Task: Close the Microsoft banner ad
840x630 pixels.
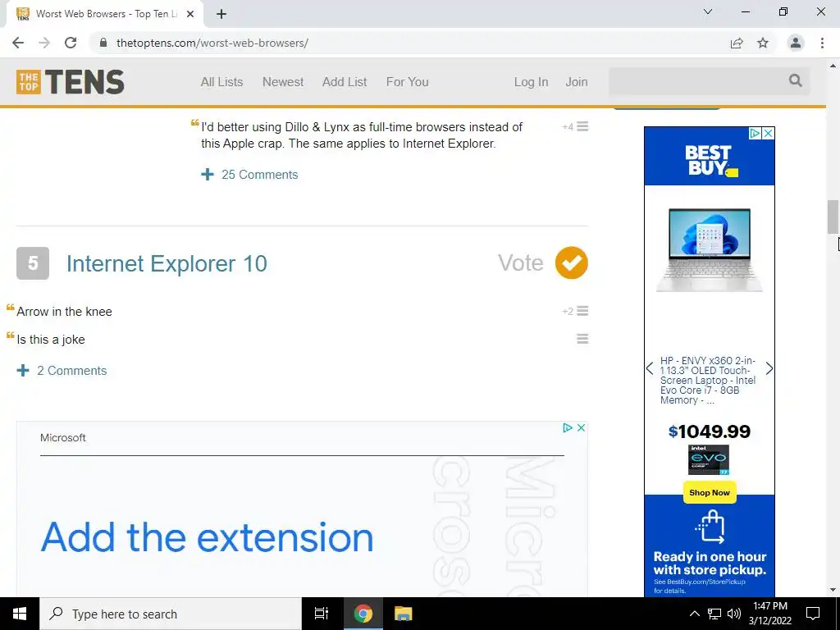Action: pos(581,427)
